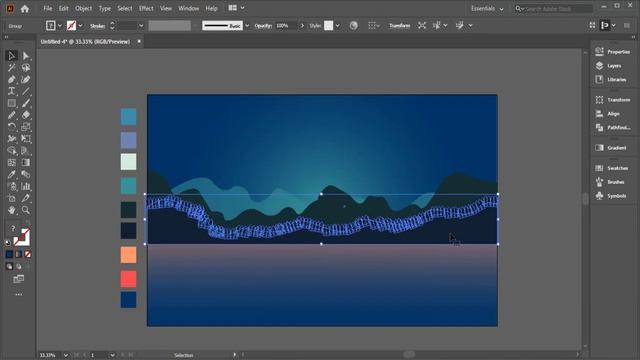Select the Shape Builder tool
This screenshot has height=360, width=640.
(11, 151)
